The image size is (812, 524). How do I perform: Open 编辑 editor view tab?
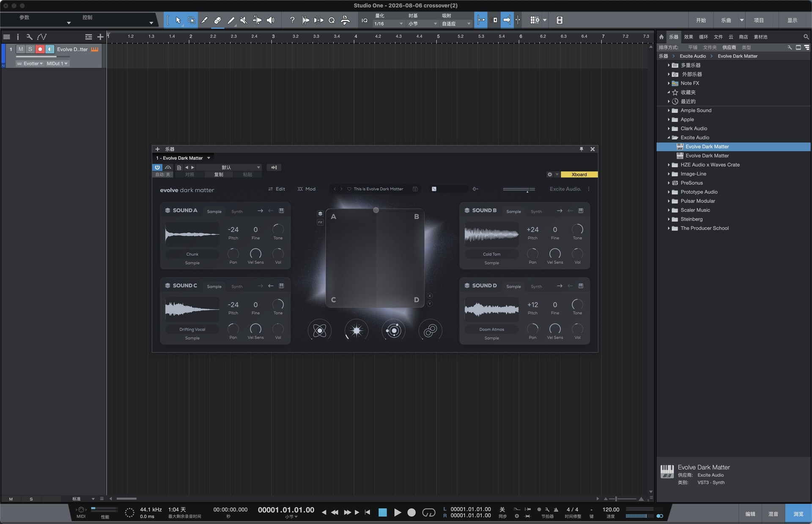(x=750, y=514)
